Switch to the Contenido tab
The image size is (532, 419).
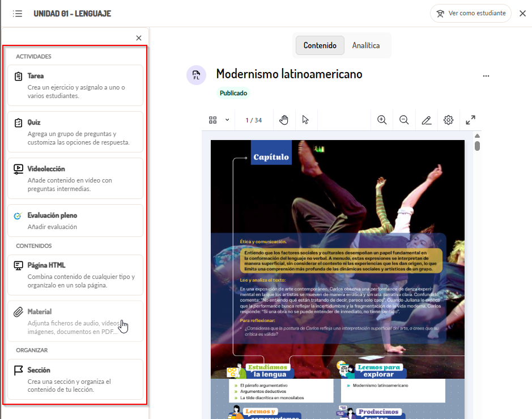pos(320,45)
